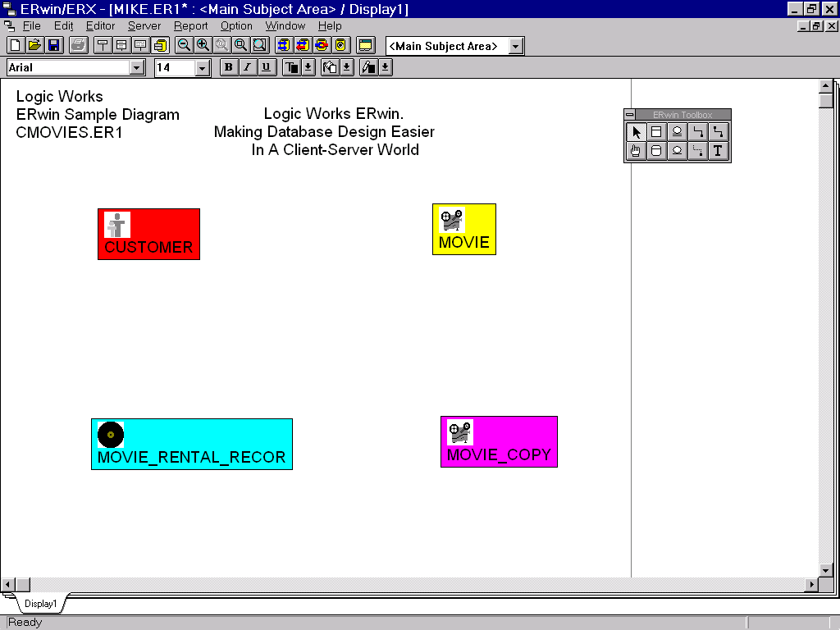Choose the pointer arrow tool in toolbox
The width and height of the screenshot is (840, 630).
pyautogui.click(x=636, y=132)
